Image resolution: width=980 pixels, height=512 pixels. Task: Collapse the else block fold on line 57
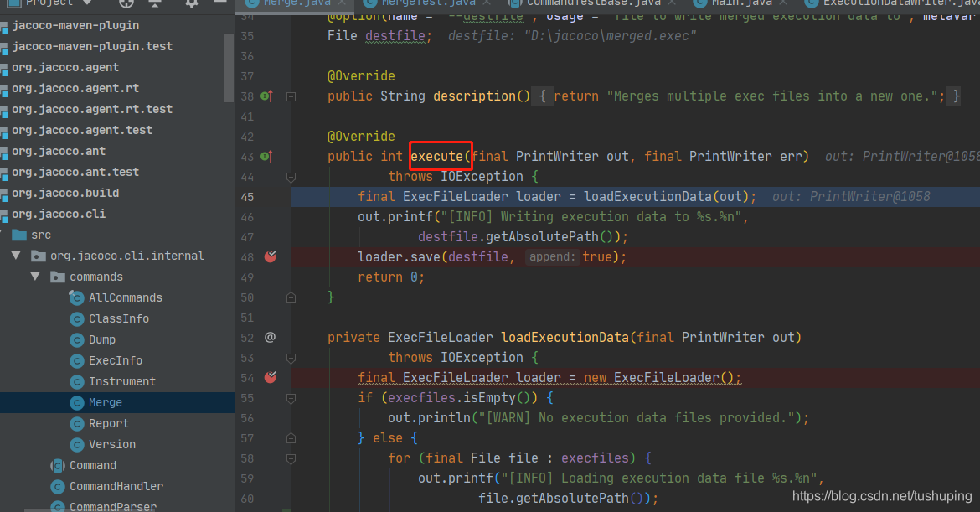(x=291, y=439)
